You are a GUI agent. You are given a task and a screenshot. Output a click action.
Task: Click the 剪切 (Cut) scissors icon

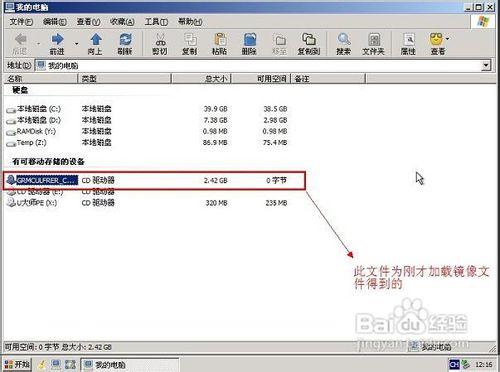160,39
